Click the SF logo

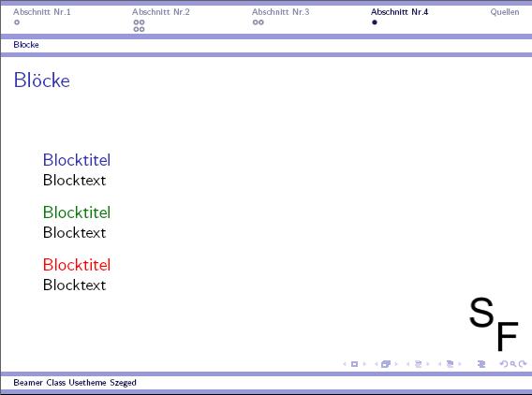pyautogui.click(x=494, y=324)
